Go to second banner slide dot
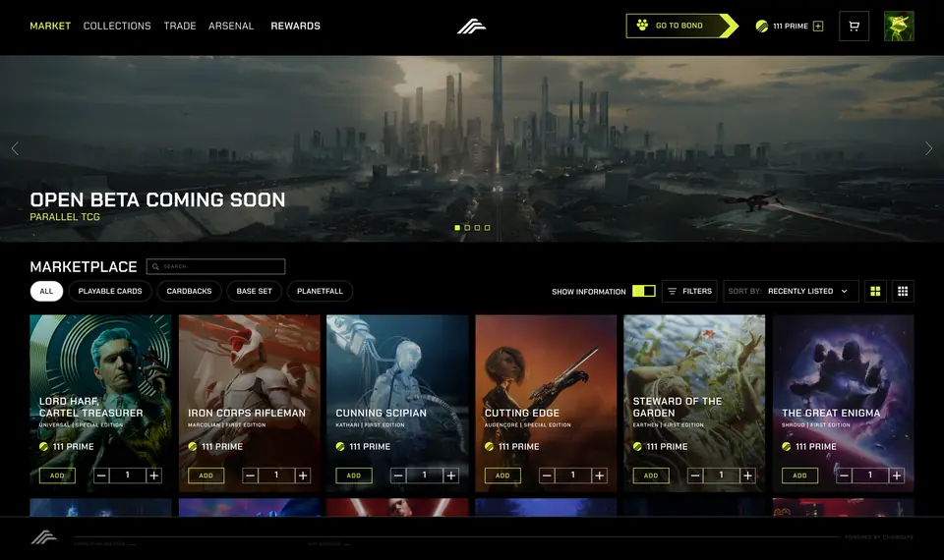 (467, 227)
